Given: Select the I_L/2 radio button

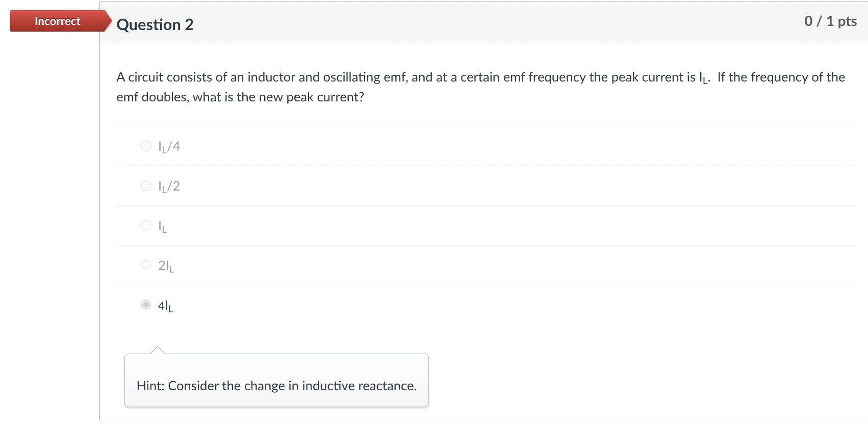Looking at the screenshot, I should [146, 186].
